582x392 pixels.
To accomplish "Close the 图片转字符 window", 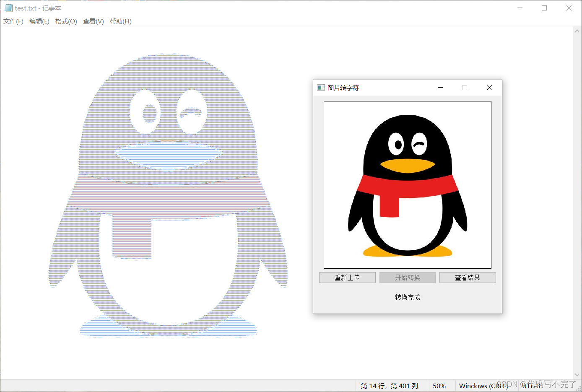I will [x=489, y=88].
